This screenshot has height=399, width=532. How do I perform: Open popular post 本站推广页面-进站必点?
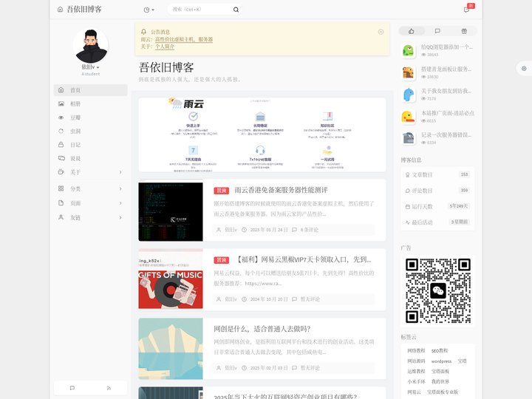point(448,113)
